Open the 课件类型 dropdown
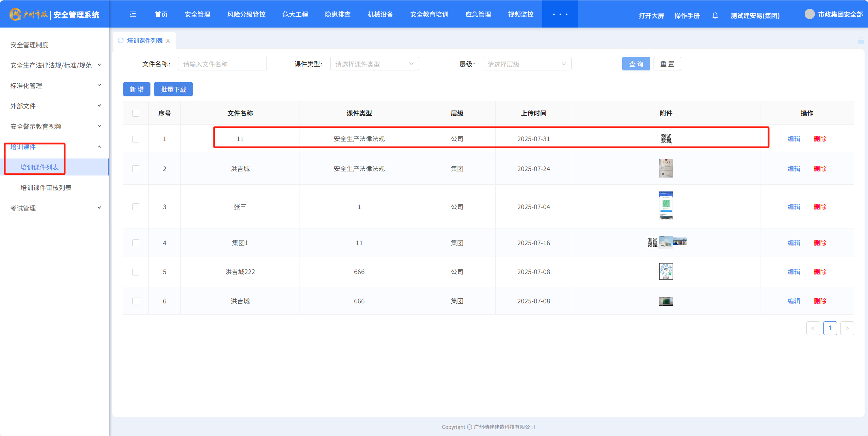Image resolution: width=868 pixels, height=436 pixels. (374, 64)
